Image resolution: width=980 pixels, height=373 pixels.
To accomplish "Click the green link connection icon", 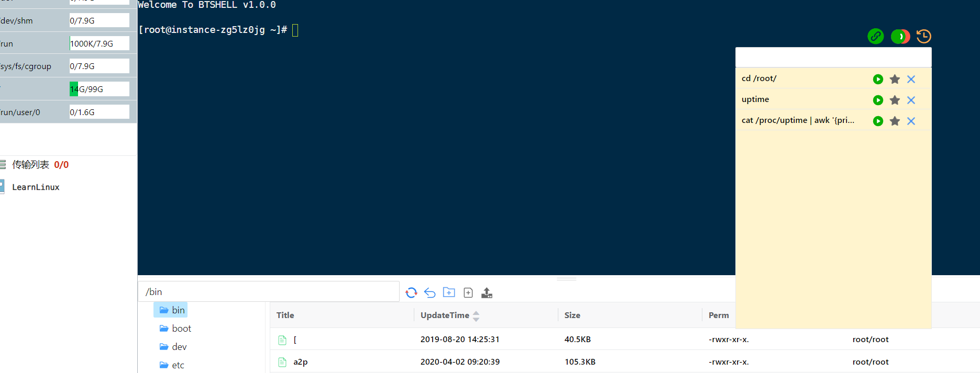I will coord(875,36).
